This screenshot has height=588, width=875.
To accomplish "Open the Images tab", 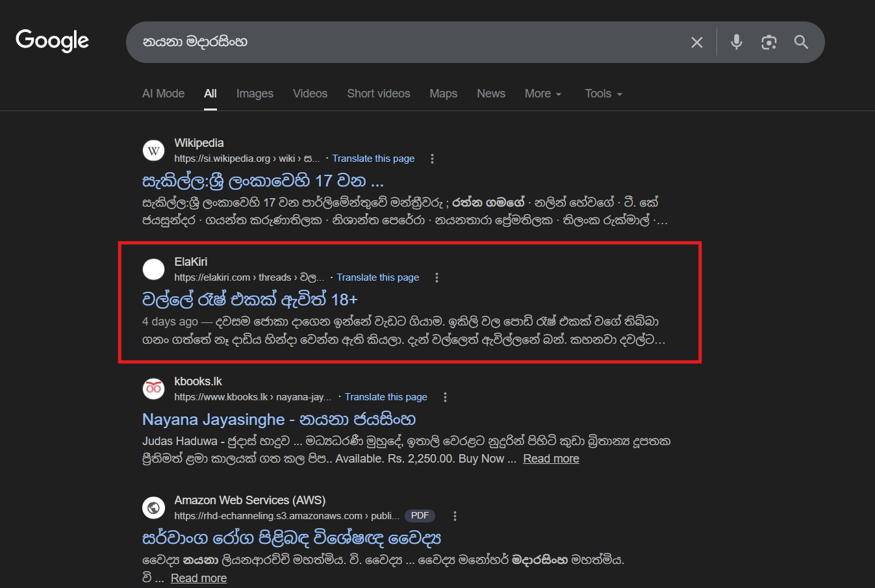I will click(255, 94).
